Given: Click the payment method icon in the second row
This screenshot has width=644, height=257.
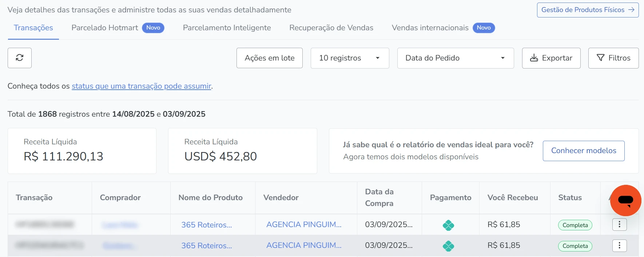Looking at the screenshot, I should (x=448, y=246).
